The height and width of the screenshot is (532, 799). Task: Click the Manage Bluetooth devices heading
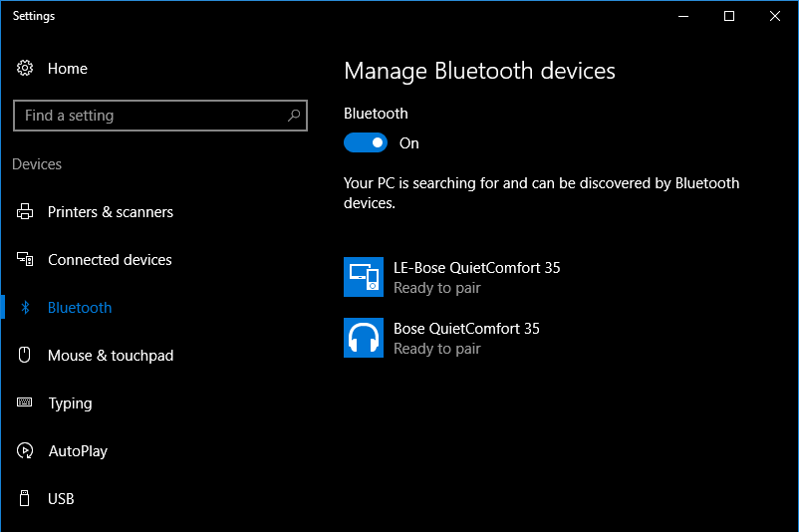coord(479,71)
